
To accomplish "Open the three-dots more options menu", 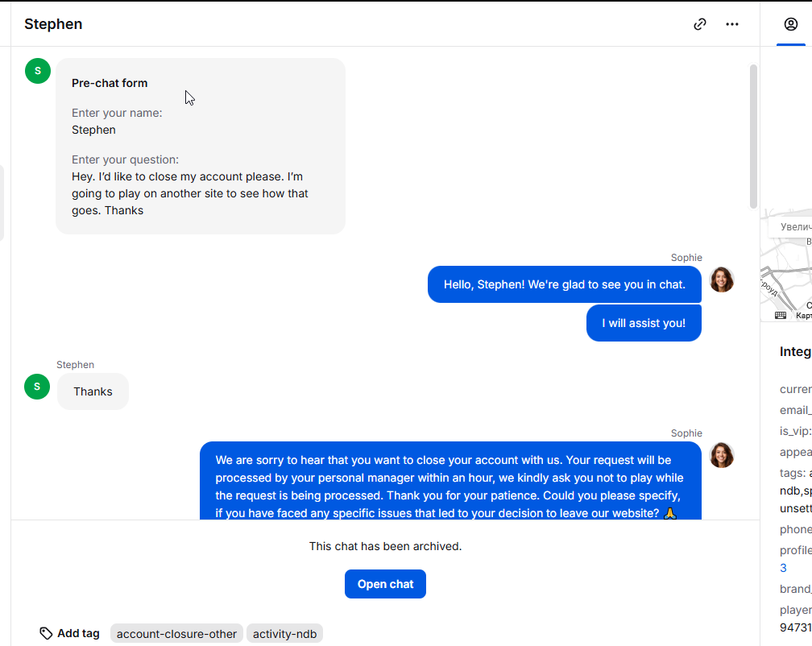I will click(731, 24).
